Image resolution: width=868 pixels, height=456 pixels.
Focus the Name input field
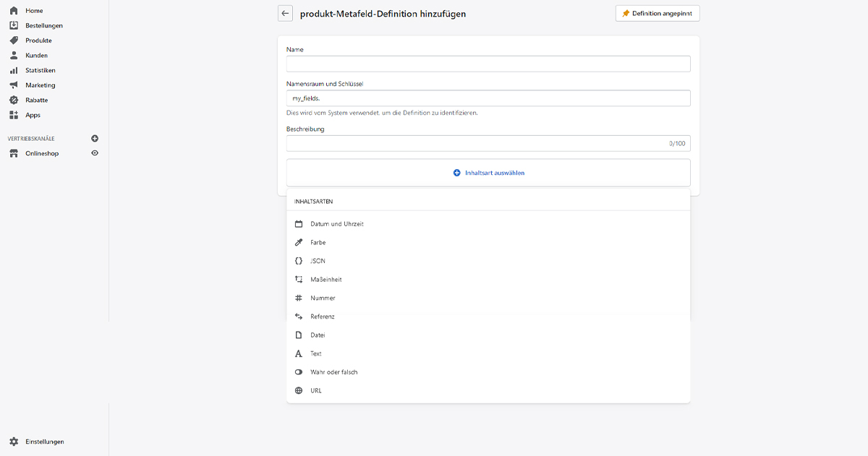pyautogui.click(x=488, y=64)
